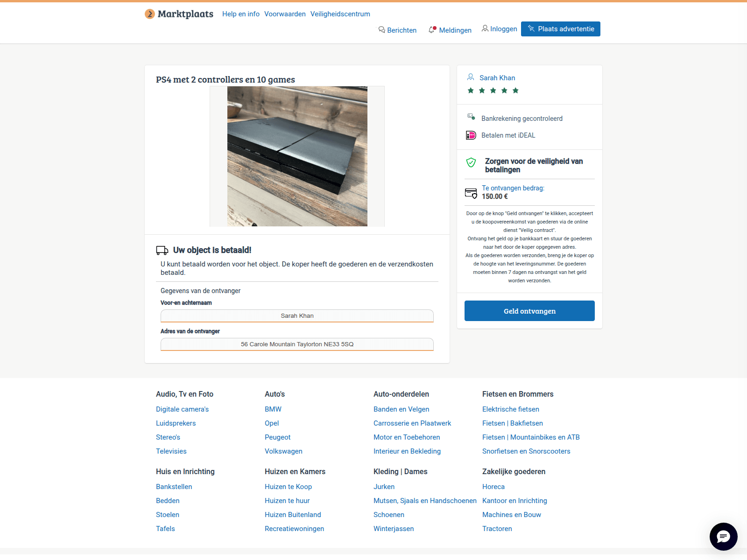
Task: Open Interieur en Bekleding link
Action: (x=407, y=451)
